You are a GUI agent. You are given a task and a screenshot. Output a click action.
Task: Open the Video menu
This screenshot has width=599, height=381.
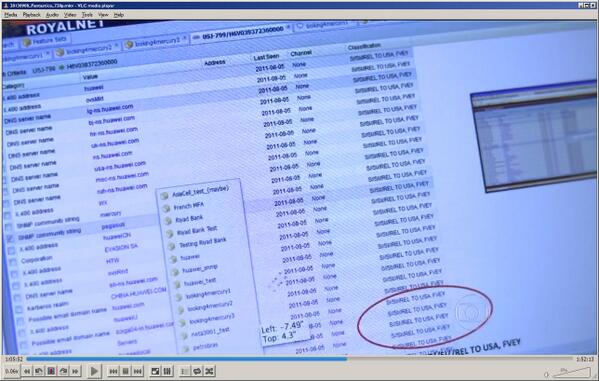pos(70,15)
